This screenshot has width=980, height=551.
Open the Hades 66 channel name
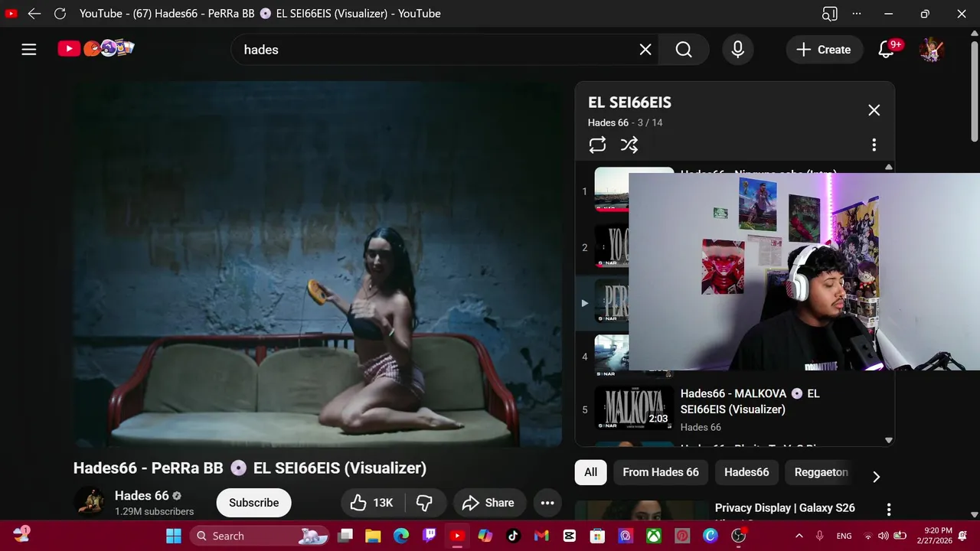click(142, 495)
